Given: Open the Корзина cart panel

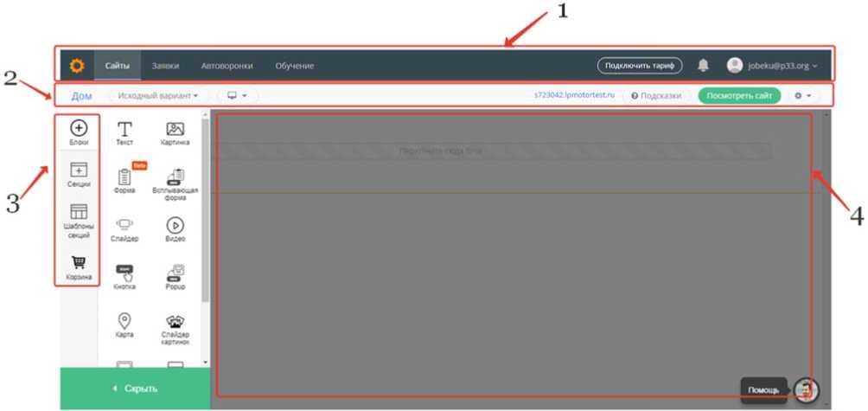Looking at the screenshot, I should [79, 268].
